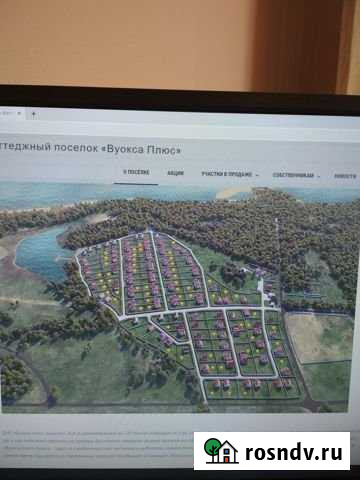The width and height of the screenshot is (360, 480).
Task: Click the aerial settlement plan image
Action: coord(177,298)
